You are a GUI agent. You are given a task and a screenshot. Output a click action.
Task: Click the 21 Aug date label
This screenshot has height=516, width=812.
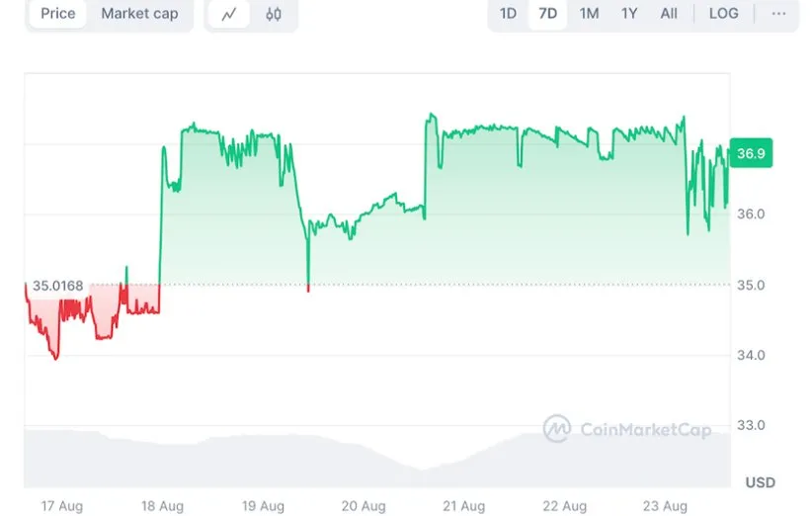464,505
